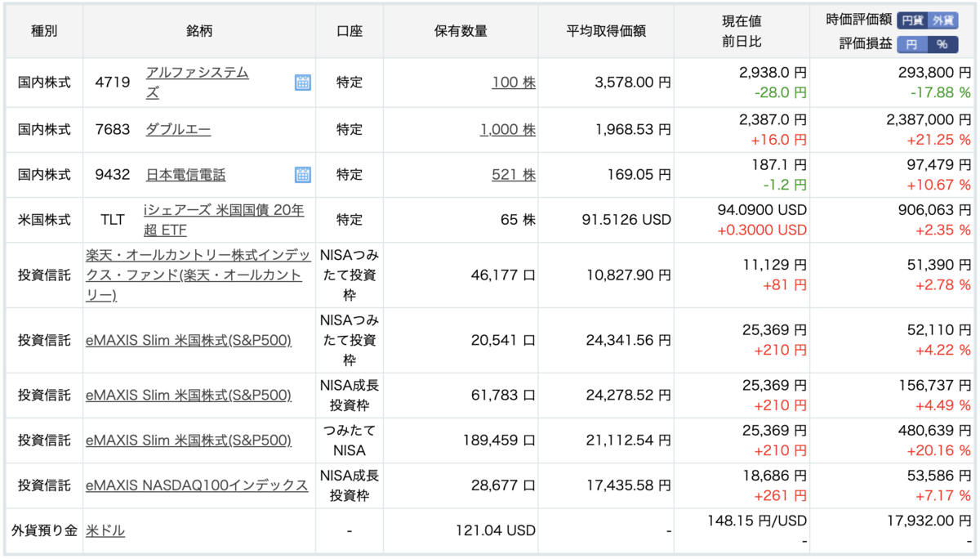Click the 時価評価額 header label
The height and width of the screenshot is (559, 980).
(859, 20)
